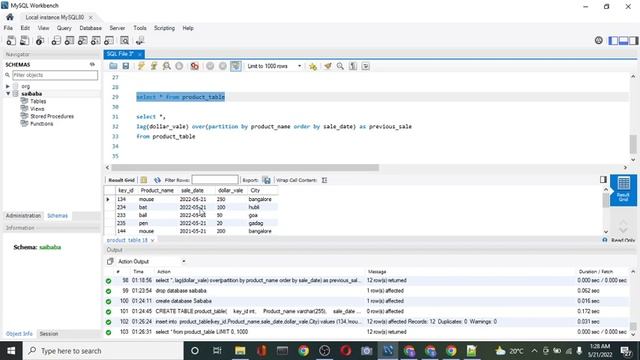This screenshot has width=640, height=360.
Task: Open find panel magnifier in editor toolbar
Action: (x=340, y=66)
